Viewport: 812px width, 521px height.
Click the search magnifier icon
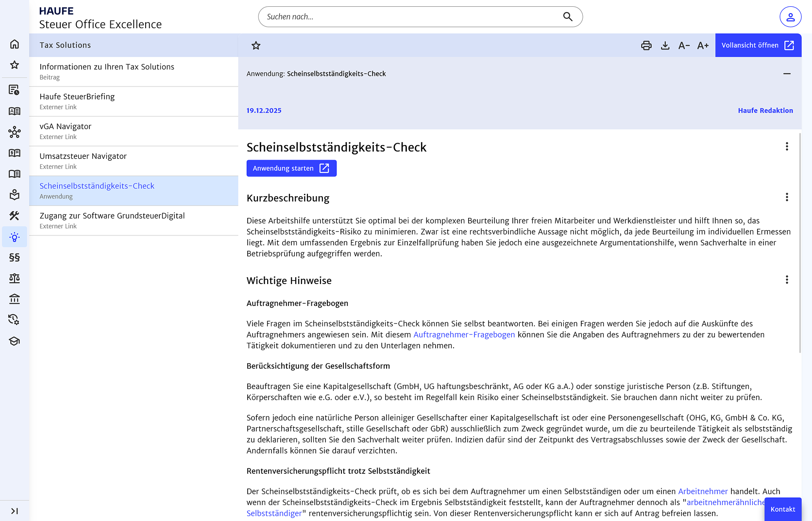[x=568, y=17]
